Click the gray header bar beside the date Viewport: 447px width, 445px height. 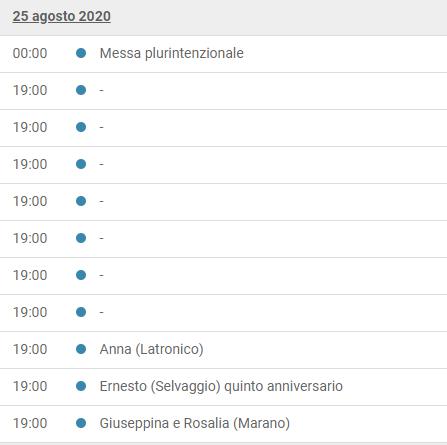point(278,17)
